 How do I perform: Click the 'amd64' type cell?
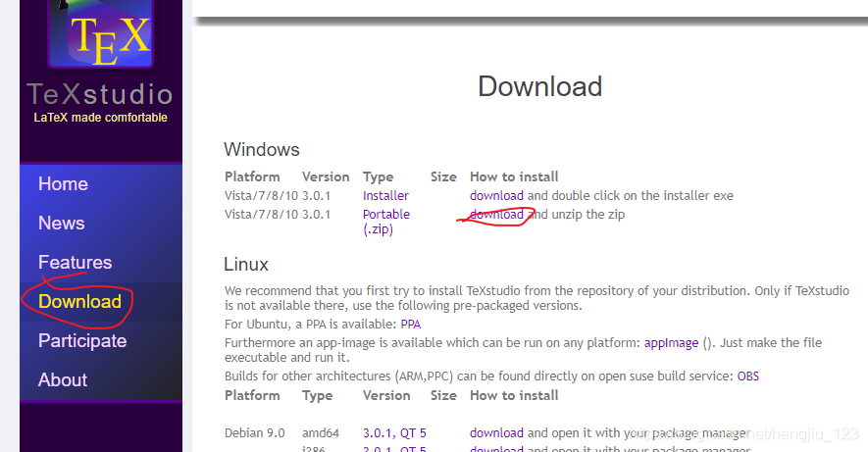(x=321, y=433)
